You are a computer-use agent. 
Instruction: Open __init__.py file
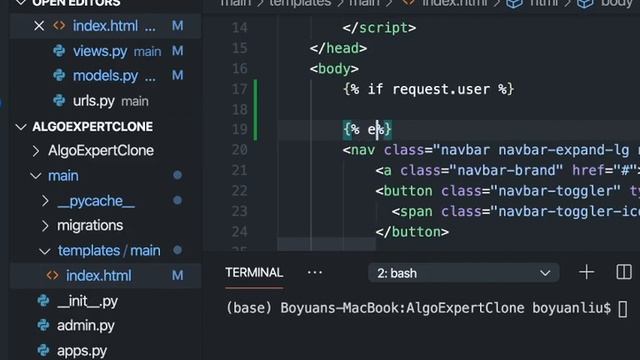coord(87,301)
